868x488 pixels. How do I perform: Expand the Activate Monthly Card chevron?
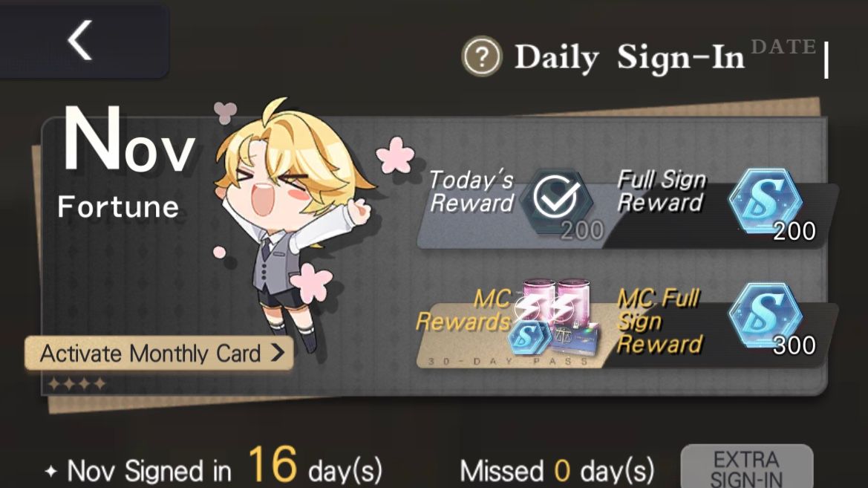point(278,353)
